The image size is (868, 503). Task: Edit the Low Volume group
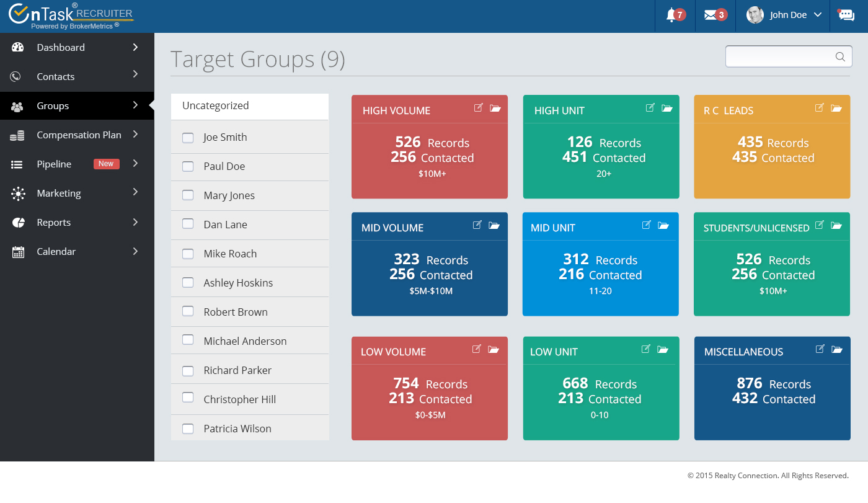(476, 349)
